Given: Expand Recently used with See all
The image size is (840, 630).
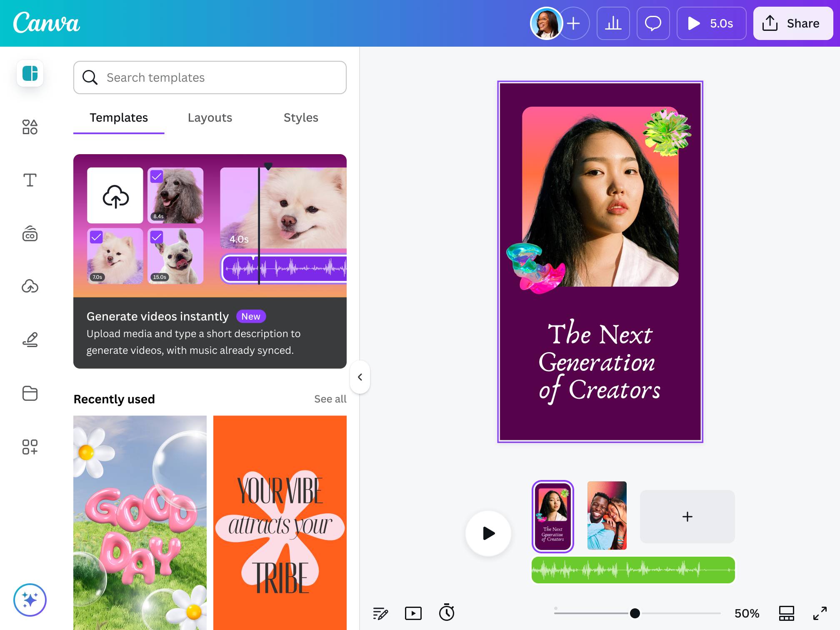Looking at the screenshot, I should tap(330, 399).
